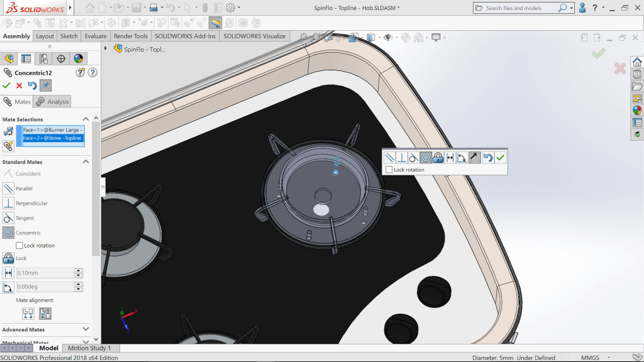The image size is (644, 362).
Task: Cancel the mate with the red X
Action: (19, 85)
